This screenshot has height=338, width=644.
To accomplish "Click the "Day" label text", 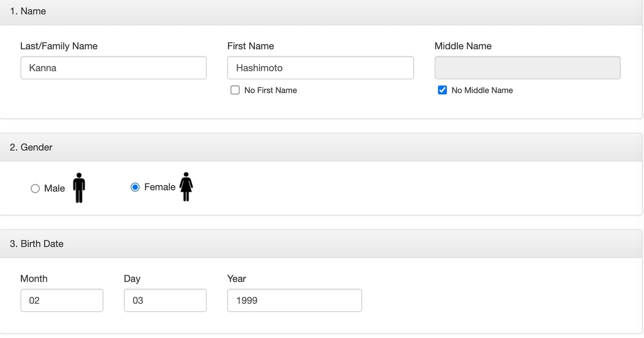I will 132,278.
